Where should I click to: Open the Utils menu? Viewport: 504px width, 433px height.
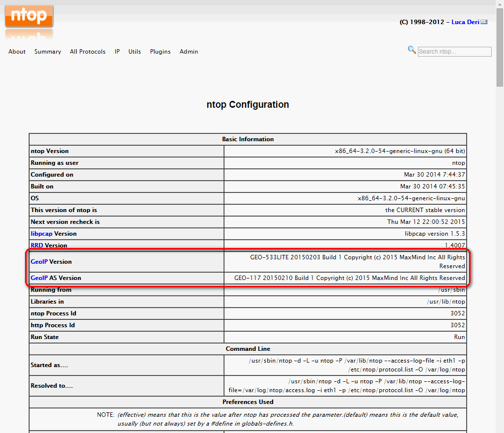tap(134, 51)
